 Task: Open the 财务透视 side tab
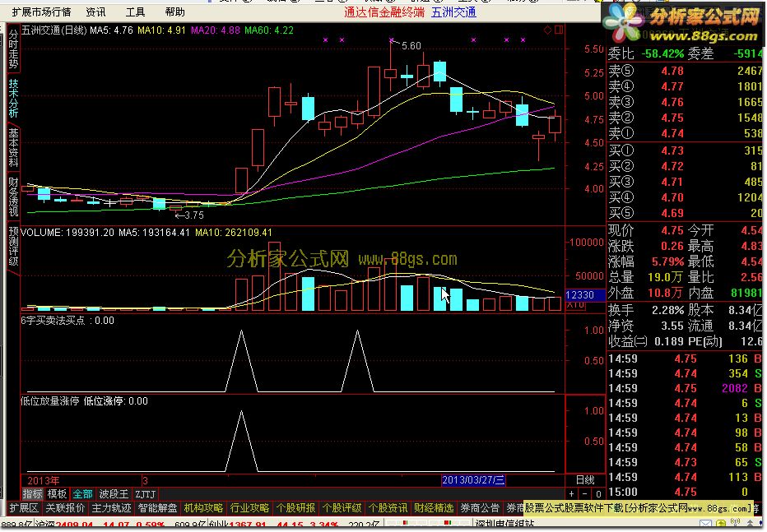(x=13, y=197)
